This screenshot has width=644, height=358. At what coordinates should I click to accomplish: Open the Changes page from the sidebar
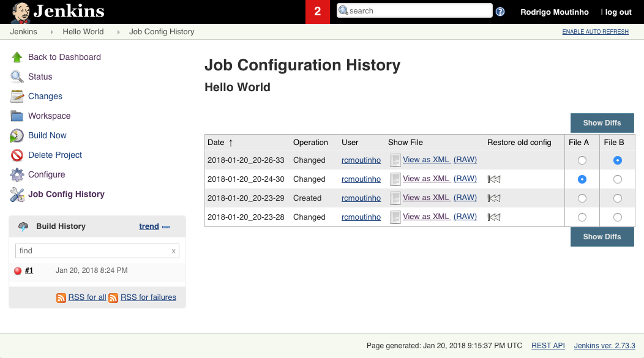point(45,96)
